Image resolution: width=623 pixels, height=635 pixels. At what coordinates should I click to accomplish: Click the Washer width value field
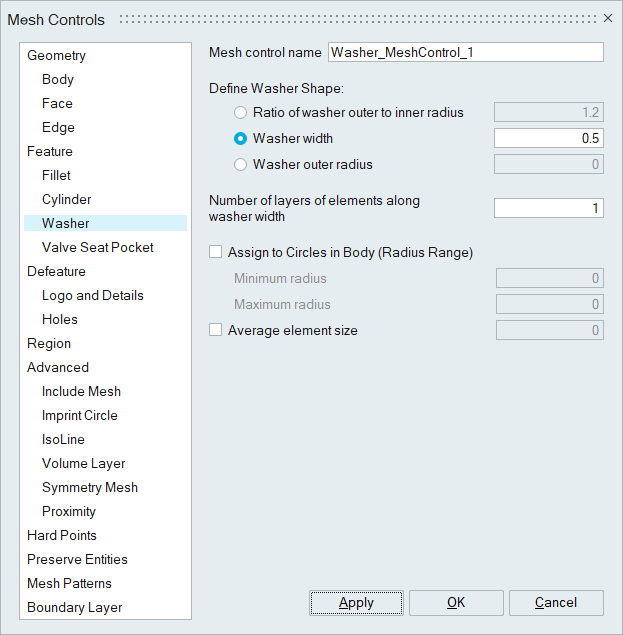point(548,139)
